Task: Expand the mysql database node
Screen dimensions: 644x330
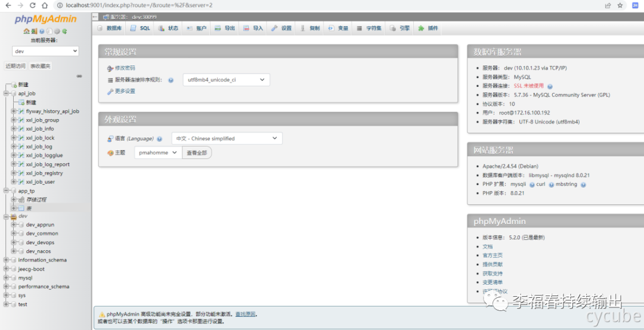Action: click(6, 278)
